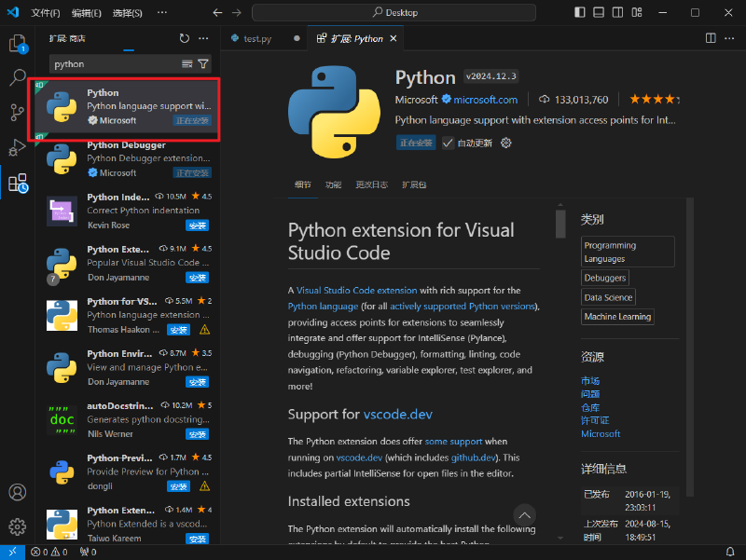Screen dimensions: 746x560
Task: Open the Python extension settings gear
Action: (506, 143)
